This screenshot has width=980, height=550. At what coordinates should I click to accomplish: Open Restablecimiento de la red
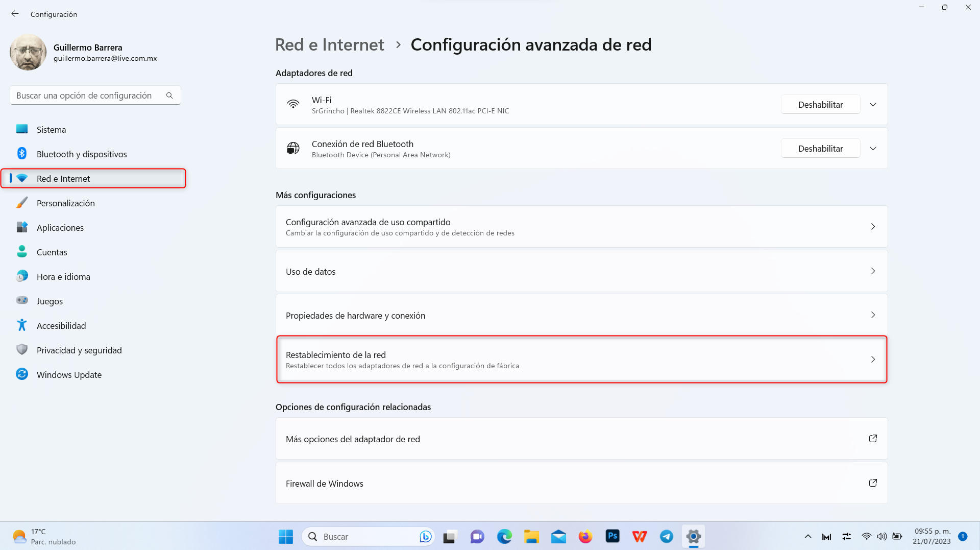(581, 360)
